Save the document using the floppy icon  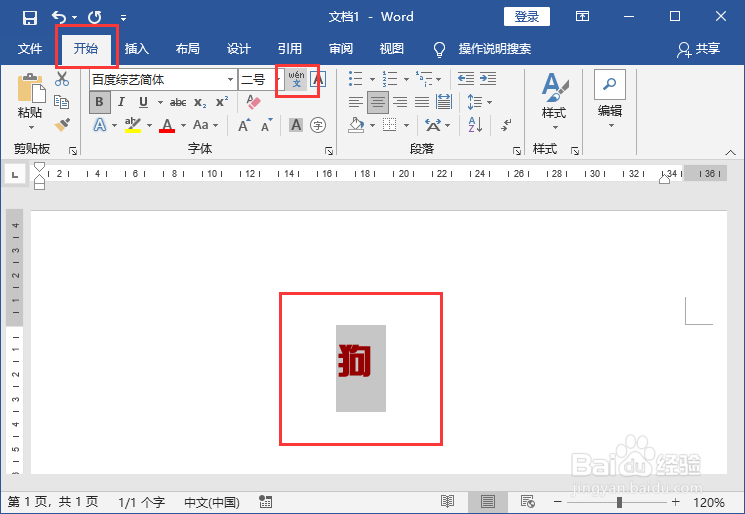29,18
